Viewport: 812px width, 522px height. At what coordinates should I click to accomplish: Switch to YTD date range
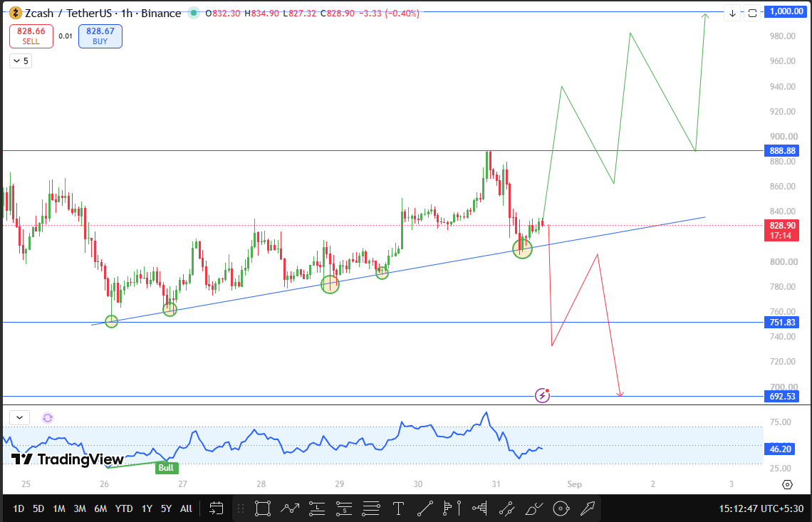click(x=124, y=508)
